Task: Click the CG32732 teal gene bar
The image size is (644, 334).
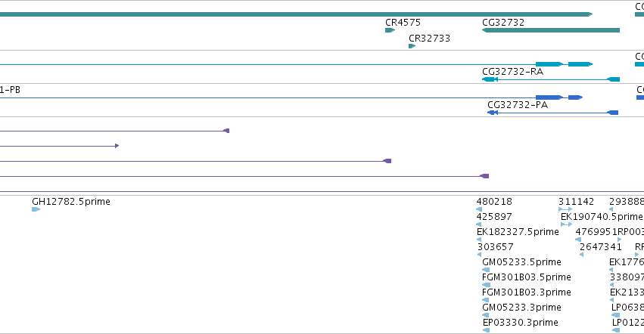Action: point(551,30)
